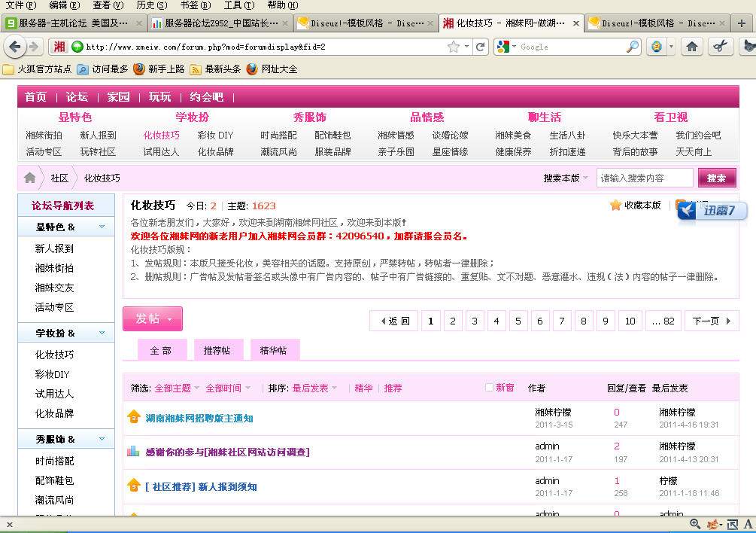Select the 推荐帖 tab
Screen dimensions: 756x533
point(217,350)
